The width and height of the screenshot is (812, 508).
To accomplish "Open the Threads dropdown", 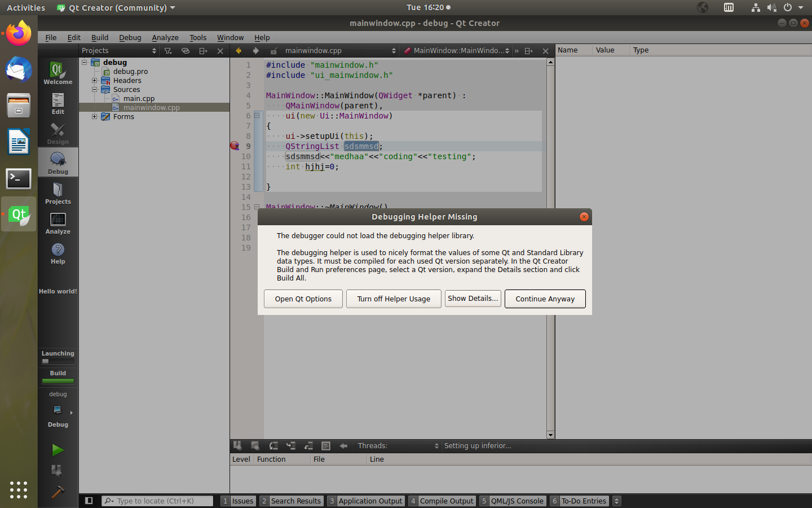I will click(x=398, y=446).
